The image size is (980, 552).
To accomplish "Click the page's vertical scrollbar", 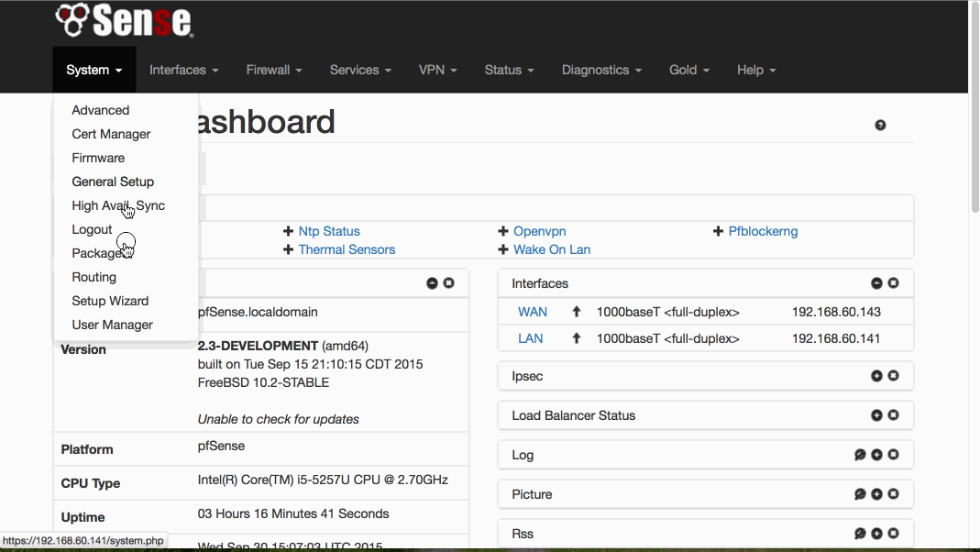I will (x=974, y=106).
